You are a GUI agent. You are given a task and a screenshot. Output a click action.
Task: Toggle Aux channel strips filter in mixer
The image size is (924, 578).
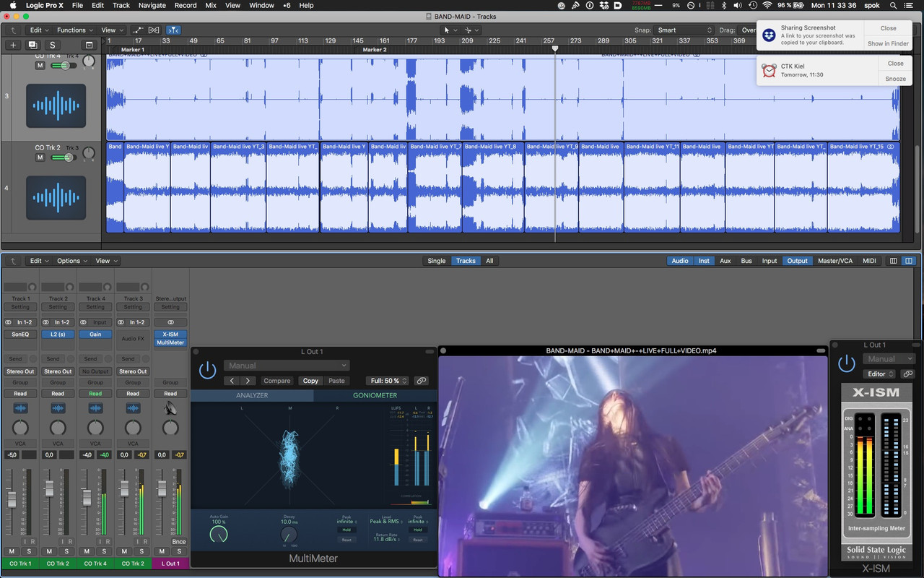pyautogui.click(x=725, y=261)
